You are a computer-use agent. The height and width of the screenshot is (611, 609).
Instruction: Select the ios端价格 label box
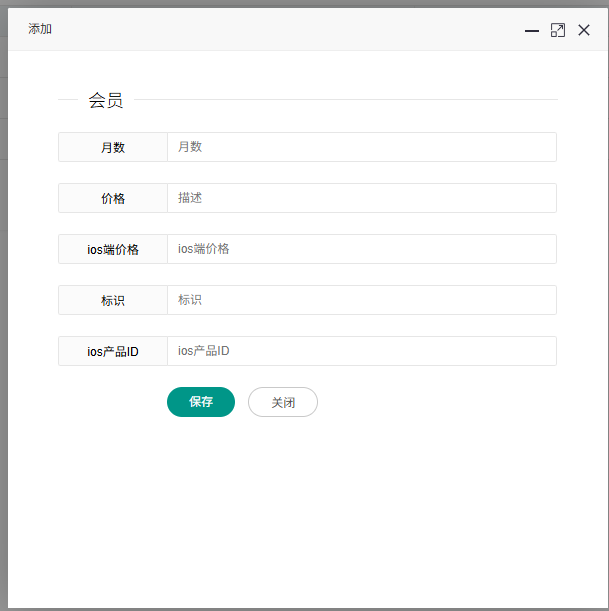coord(113,249)
